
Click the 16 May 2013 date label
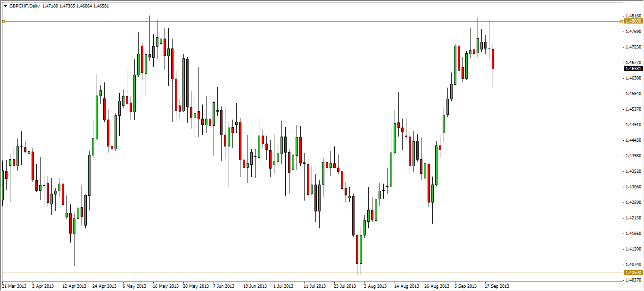tap(165, 286)
